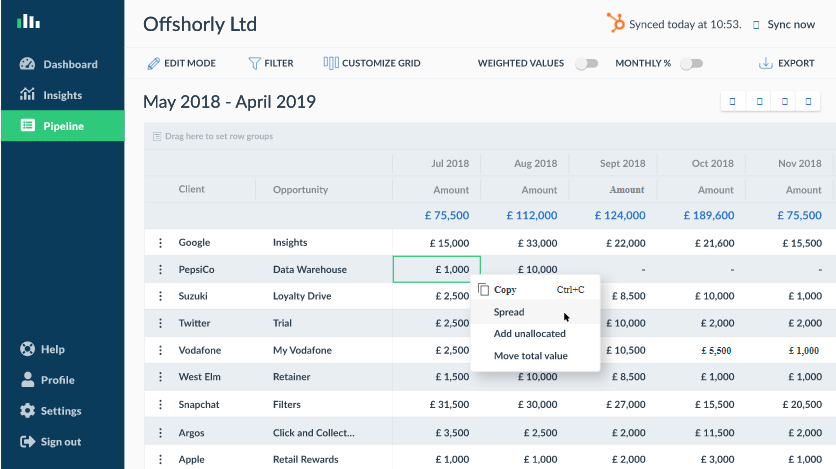Choose Copy from the context menu
Screen dimensions: 836x469
click(535, 289)
